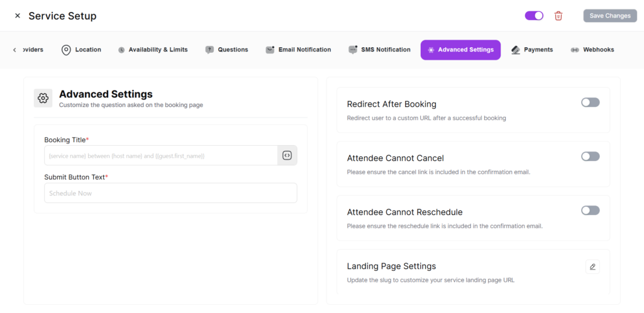This screenshot has width=644, height=313.
Task: Turn on Attendee Cannot Cancel switch
Action: point(590,156)
